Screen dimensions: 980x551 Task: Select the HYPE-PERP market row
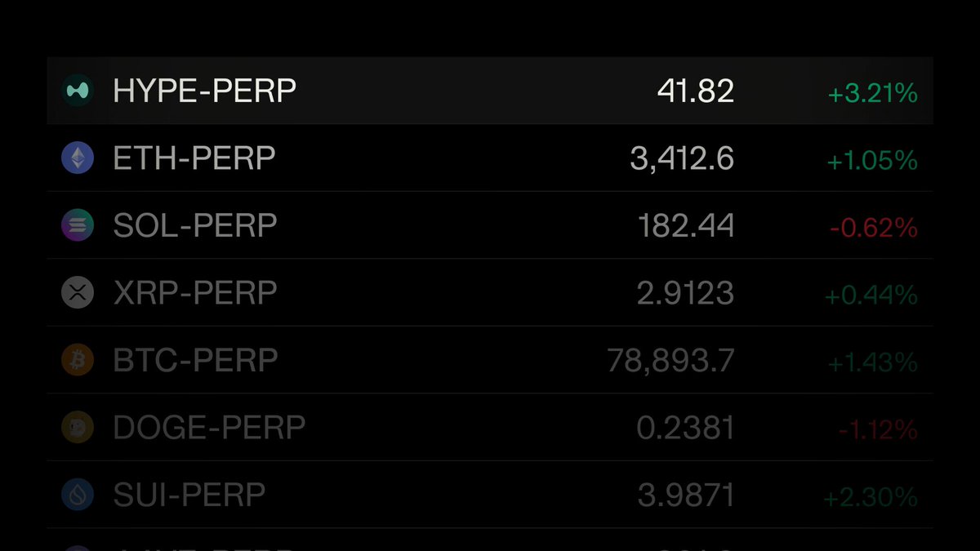click(490, 91)
